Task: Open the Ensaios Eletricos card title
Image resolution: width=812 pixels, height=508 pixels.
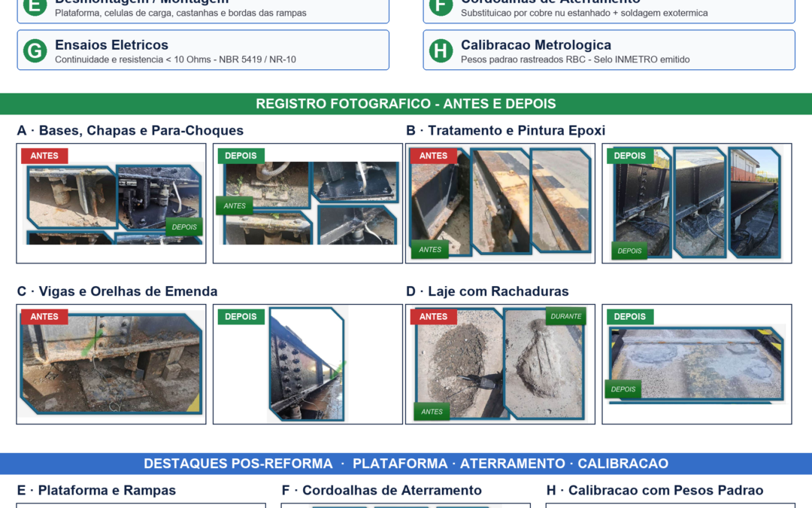Action: click(x=111, y=45)
